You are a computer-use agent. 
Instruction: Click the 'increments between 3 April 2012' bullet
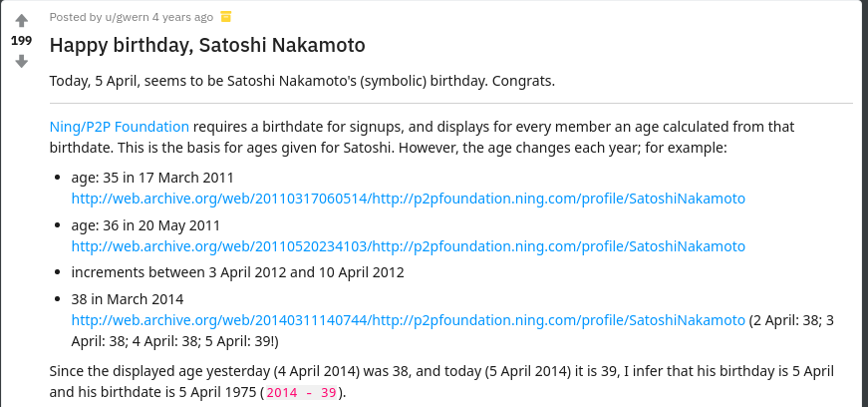237,272
